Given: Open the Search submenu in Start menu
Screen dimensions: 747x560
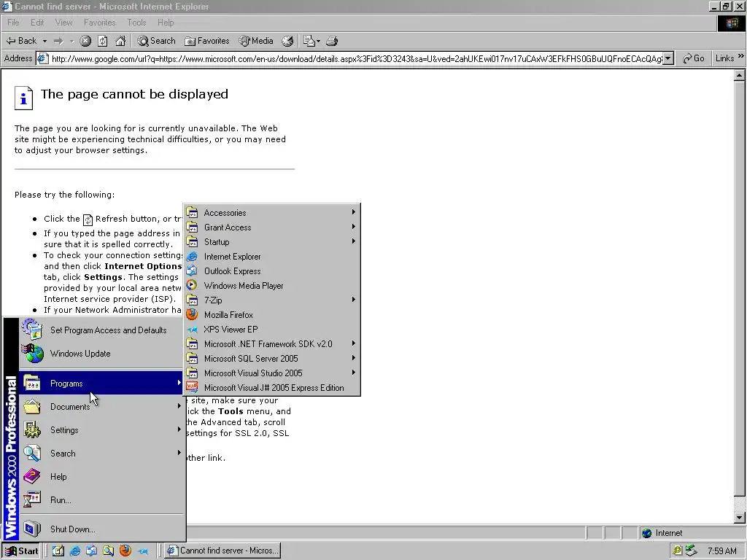Looking at the screenshot, I should [x=101, y=454].
